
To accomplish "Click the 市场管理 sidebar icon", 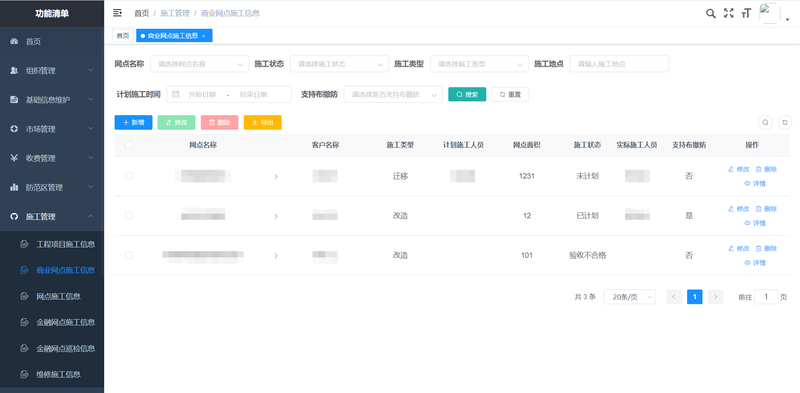I will pos(14,129).
